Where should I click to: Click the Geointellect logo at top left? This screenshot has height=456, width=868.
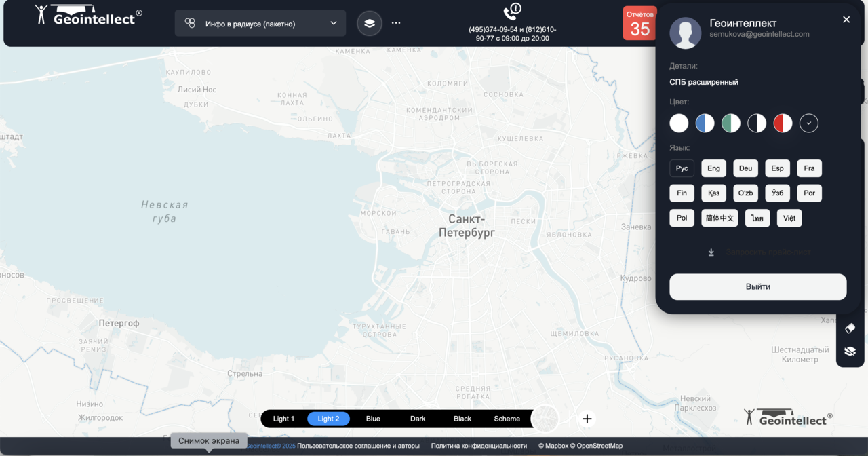pos(88,16)
